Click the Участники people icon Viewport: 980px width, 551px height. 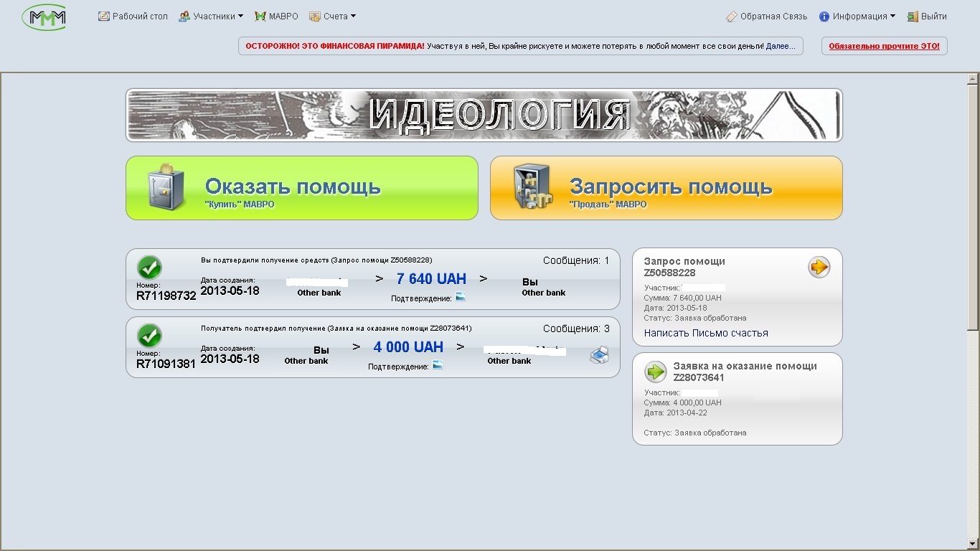click(184, 17)
